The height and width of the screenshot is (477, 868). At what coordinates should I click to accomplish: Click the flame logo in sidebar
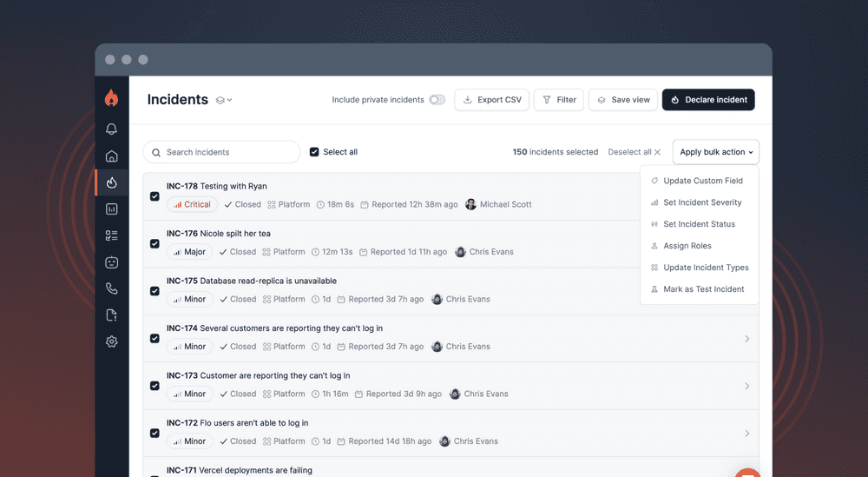click(111, 98)
